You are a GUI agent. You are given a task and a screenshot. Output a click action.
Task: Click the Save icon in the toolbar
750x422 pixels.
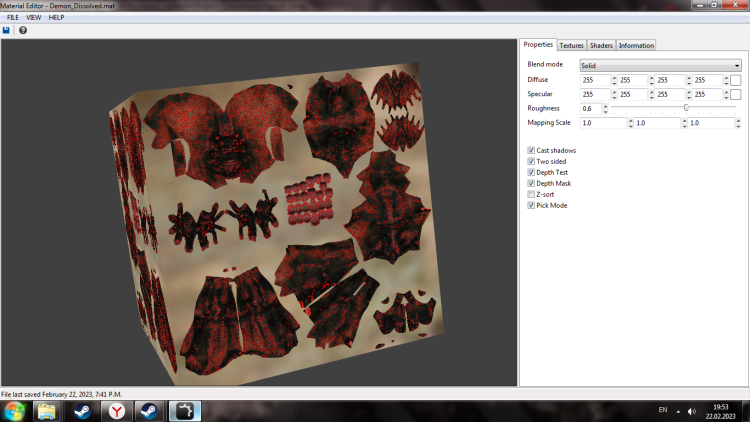(x=7, y=30)
